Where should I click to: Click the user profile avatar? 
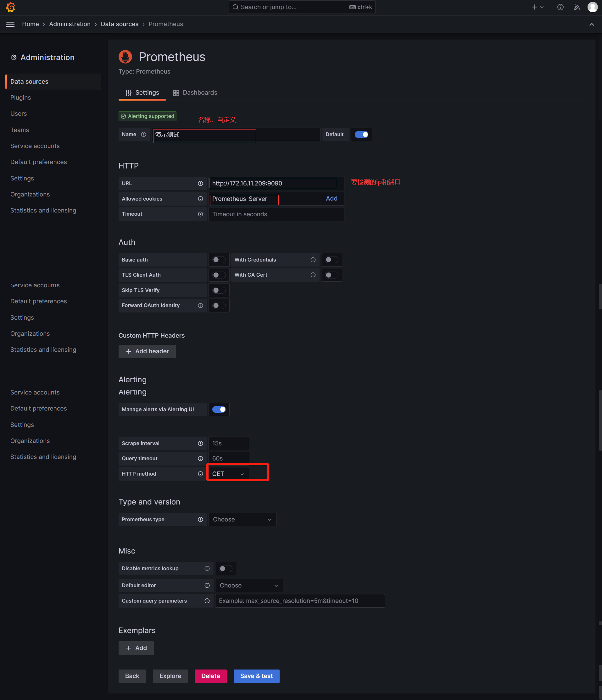pos(592,7)
